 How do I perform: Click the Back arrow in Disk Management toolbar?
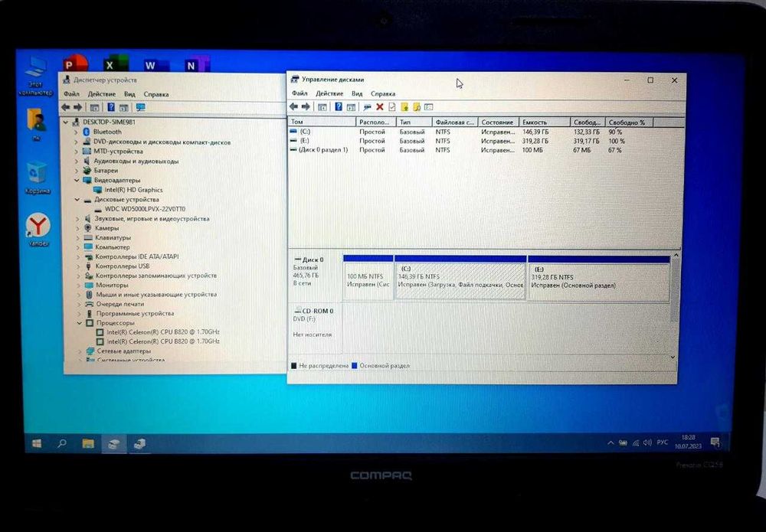293,107
